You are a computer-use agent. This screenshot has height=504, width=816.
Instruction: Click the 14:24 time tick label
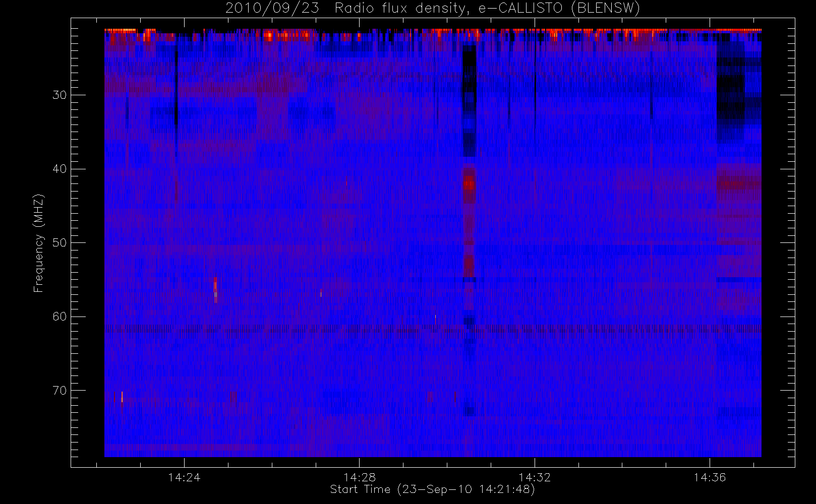pos(184,477)
